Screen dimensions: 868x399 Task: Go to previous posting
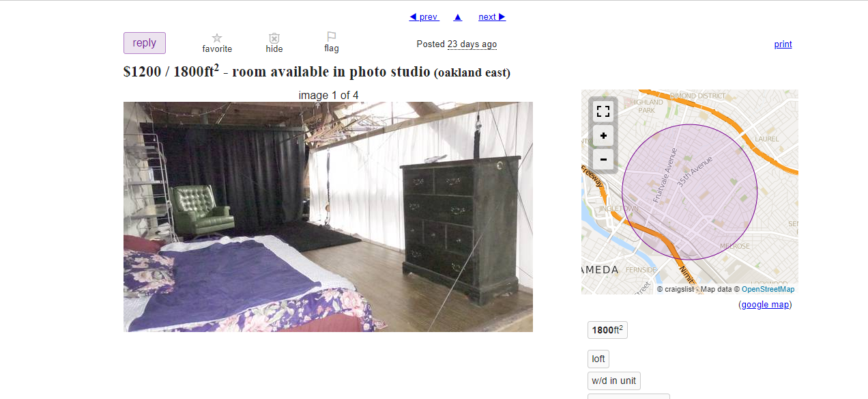424,17
